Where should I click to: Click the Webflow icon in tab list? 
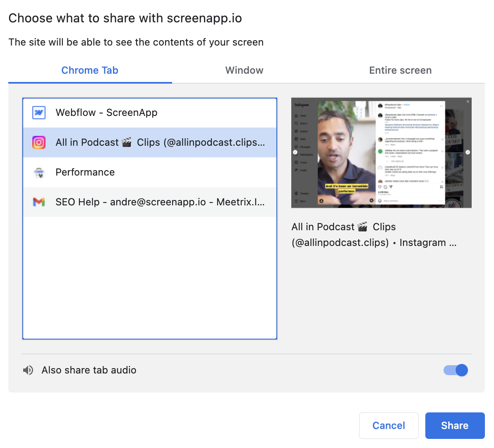point(39,113)
